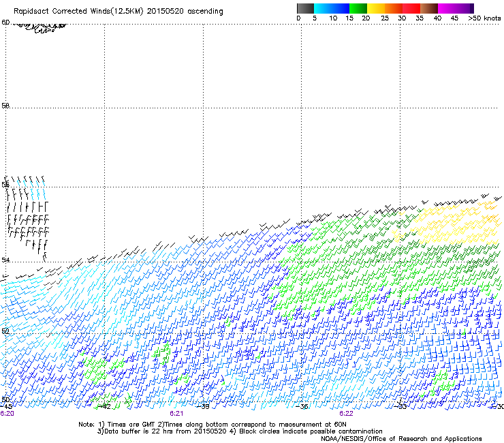Click the chart title 'Rapidscat Corrected Winds(12.5KM)'

coord(78,12)
